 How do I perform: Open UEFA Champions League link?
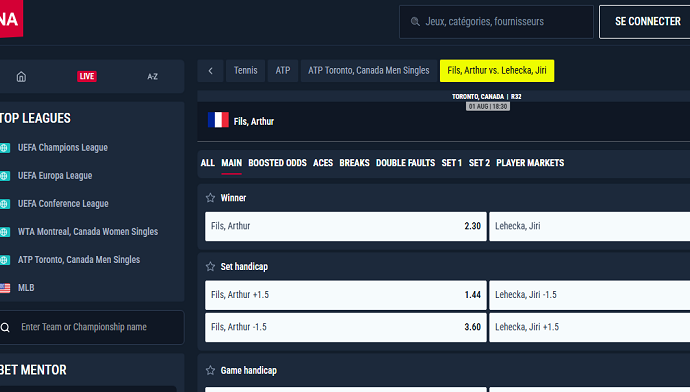[62, 148]
